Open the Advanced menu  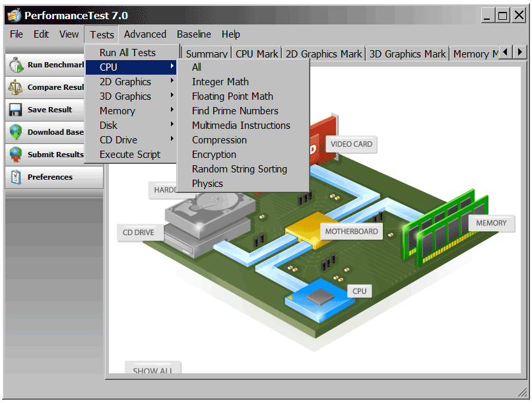(x=145, y=34)
